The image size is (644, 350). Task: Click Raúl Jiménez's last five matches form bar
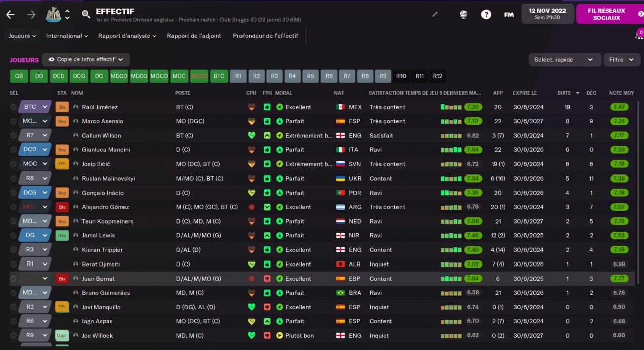(x=451, y=107)
